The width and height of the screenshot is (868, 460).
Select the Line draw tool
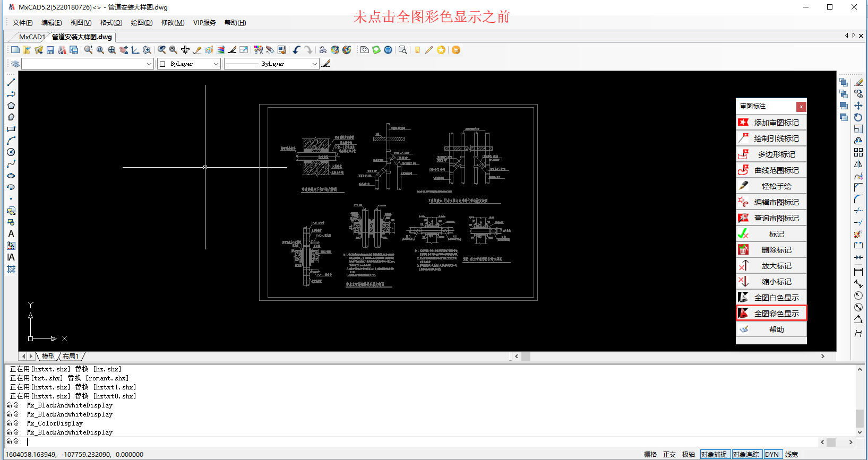pyautogui.click(x=11, y=82)
